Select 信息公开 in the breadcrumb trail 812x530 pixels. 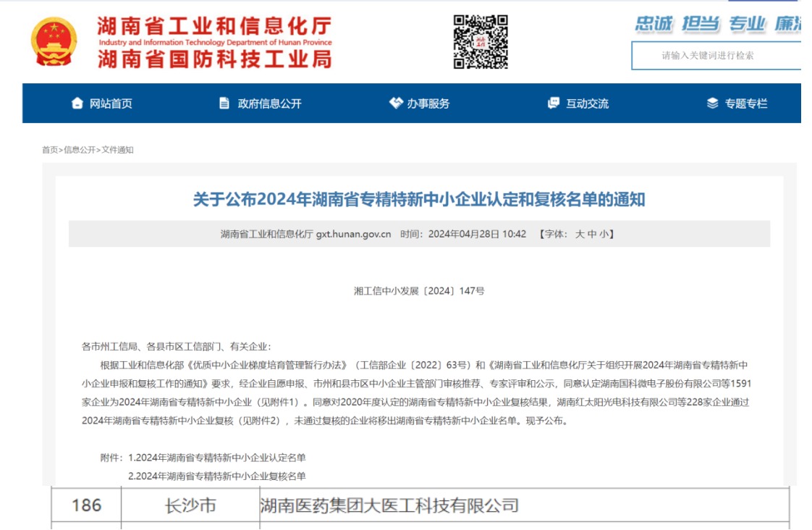(80, 150)
